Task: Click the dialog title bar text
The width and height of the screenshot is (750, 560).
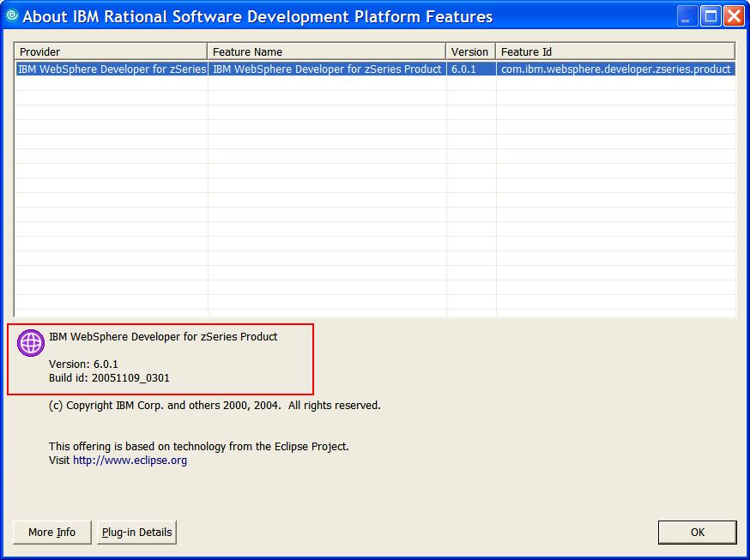Action: (x=257, y=16)
